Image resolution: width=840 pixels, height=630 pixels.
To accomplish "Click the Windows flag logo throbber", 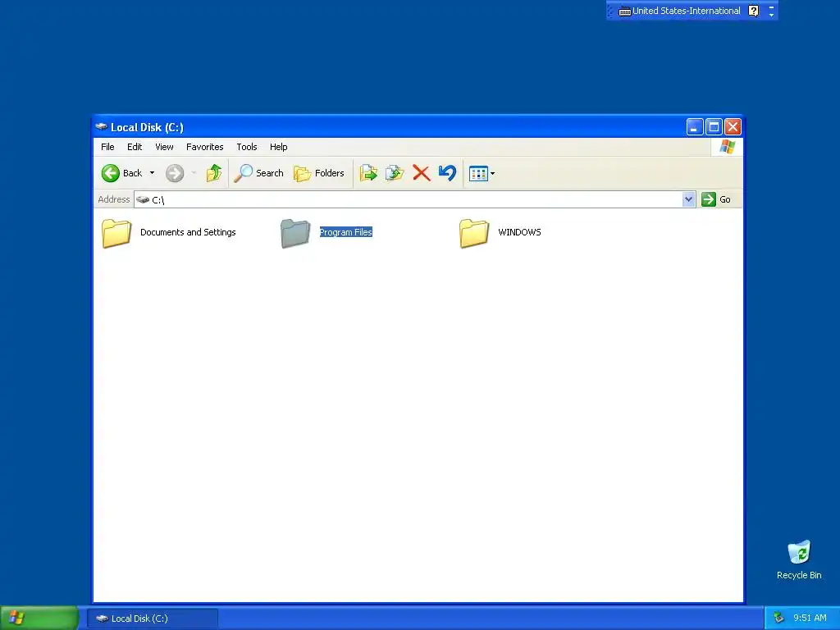I will click(728, 147).
